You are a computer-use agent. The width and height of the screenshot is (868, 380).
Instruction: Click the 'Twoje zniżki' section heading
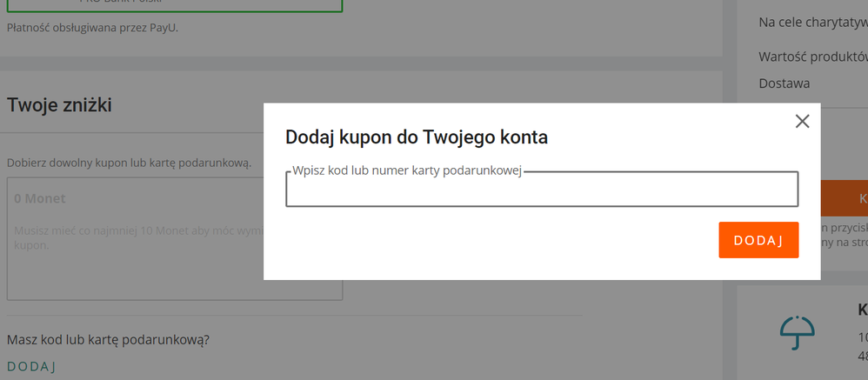[x=59, y=105]
